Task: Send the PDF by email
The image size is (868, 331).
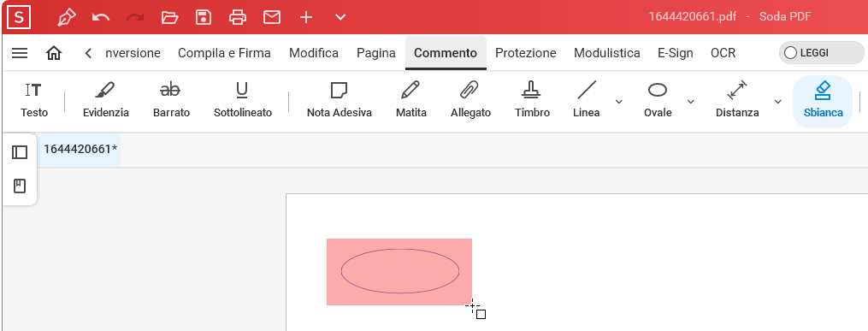Action: (272, 17)
